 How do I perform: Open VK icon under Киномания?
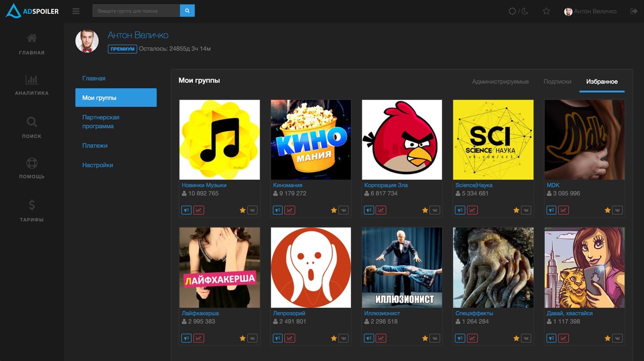(343, 210)
